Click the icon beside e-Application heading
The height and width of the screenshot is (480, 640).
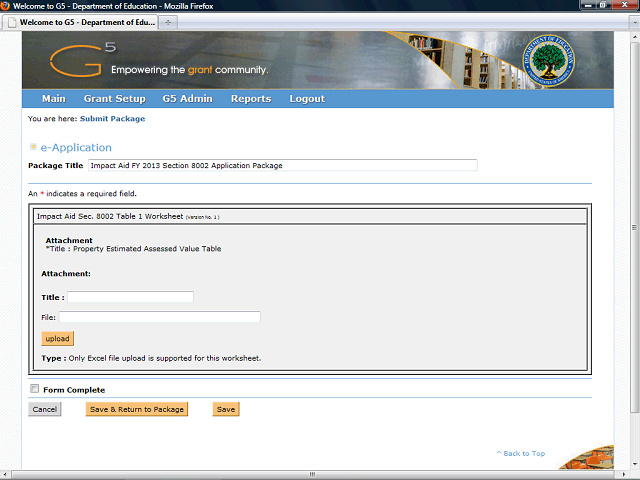[33, 147]
